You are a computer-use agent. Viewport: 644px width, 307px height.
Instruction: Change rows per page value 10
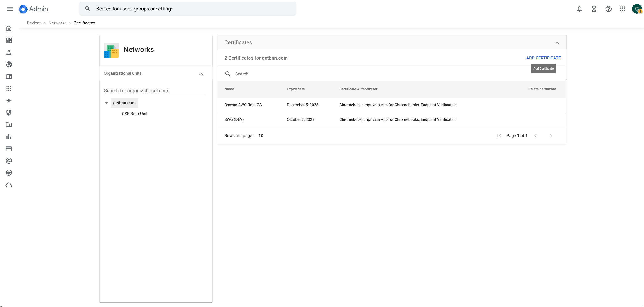[261, 135]
